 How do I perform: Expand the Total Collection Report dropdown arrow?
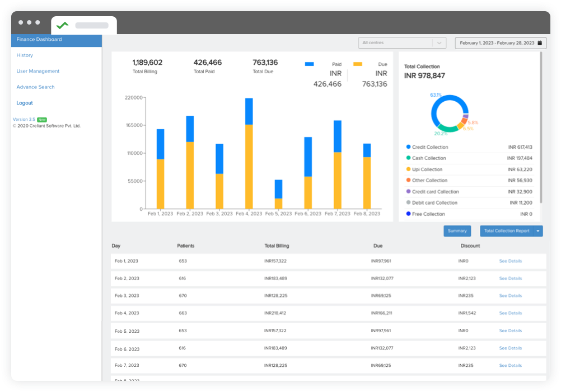[537, 230]
